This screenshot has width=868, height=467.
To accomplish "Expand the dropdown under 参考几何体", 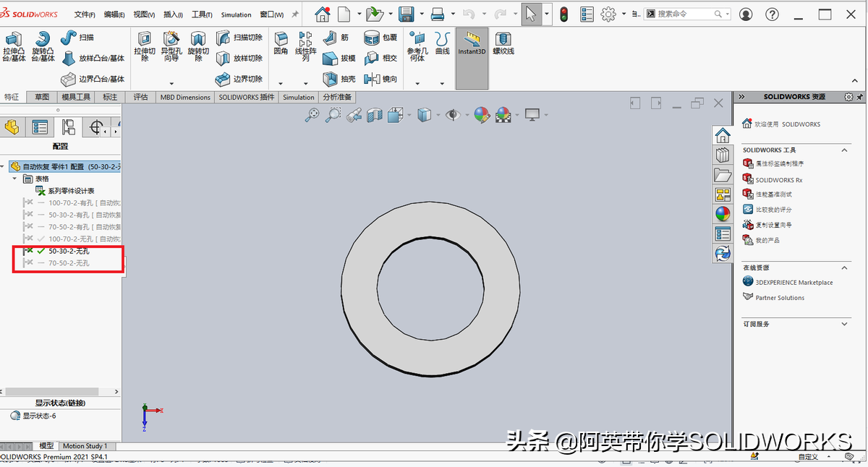I will pyautogui.click(x=417, y=84).
